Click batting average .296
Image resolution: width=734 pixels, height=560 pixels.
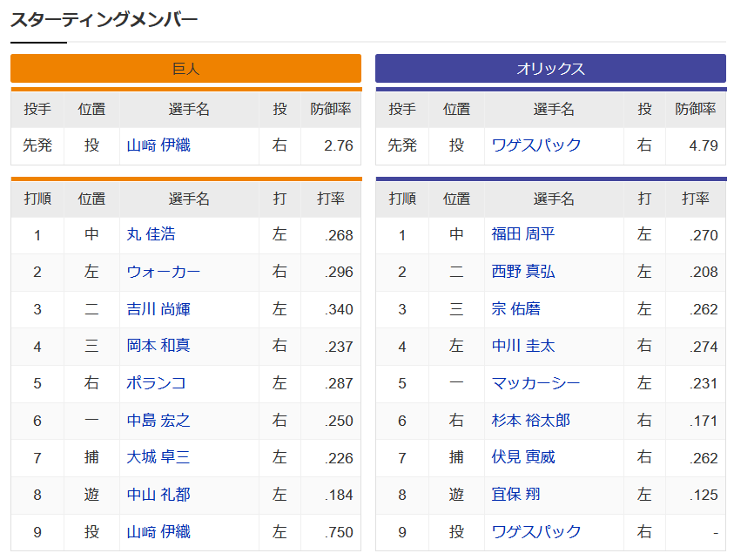point(339,272)
